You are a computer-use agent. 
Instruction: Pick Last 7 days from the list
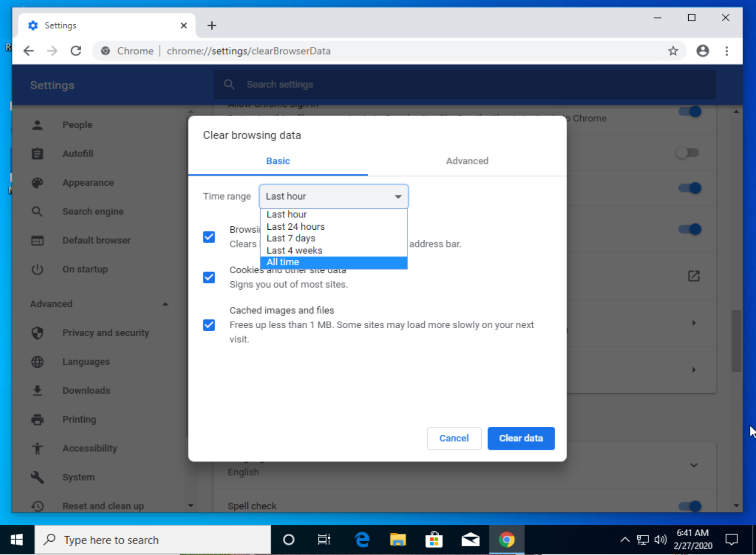tap(334, 239)
